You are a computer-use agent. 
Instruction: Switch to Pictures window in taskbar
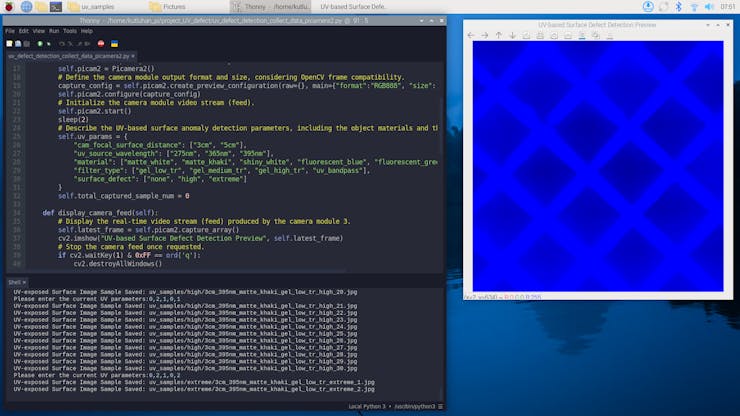click(168, 7)
